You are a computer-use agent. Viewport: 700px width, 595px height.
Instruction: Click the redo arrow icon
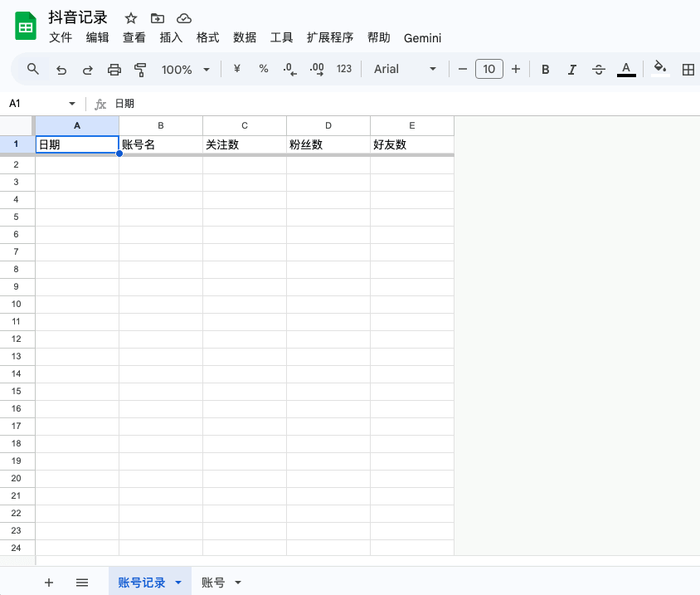(87, 70)
